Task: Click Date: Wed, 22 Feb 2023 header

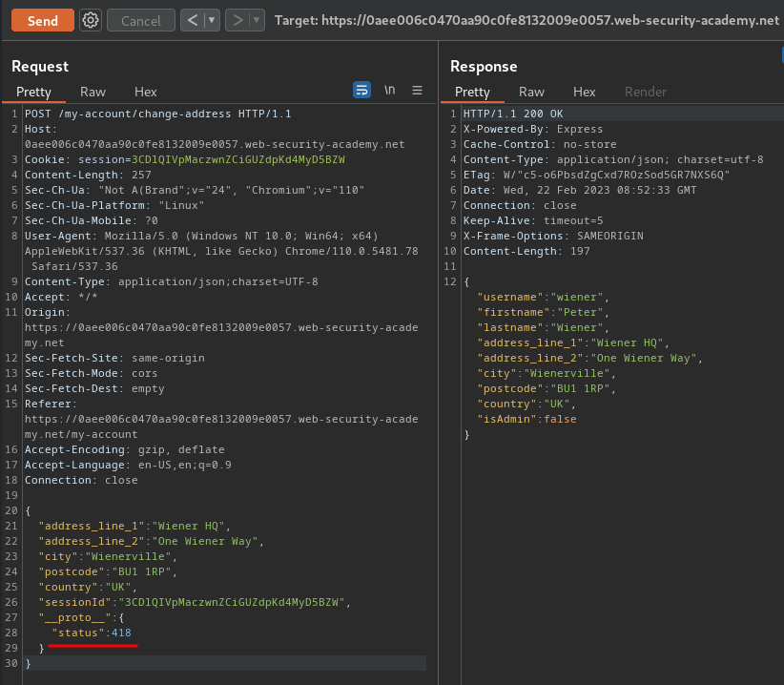Action: (580, 190)
